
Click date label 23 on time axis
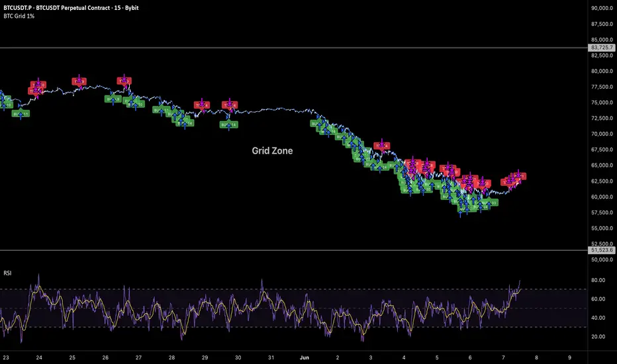6,357
